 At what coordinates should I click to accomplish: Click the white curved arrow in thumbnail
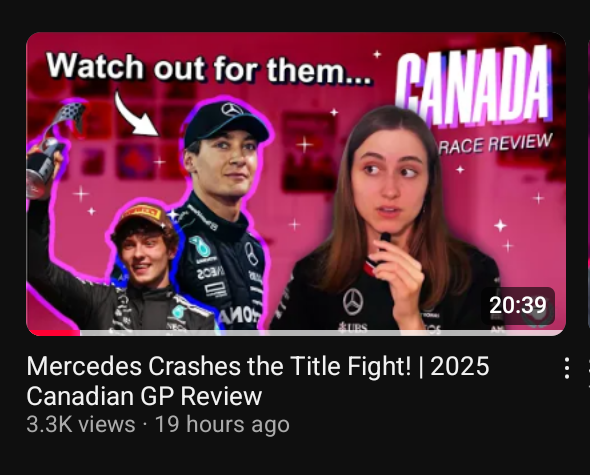pyautogui.click(x=135, y=114)
